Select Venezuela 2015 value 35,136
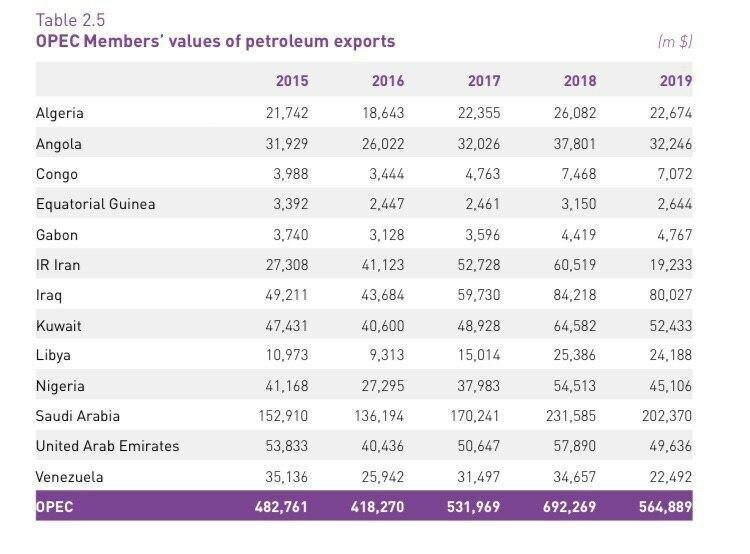750x554 pixels. (x=287, y=477)
